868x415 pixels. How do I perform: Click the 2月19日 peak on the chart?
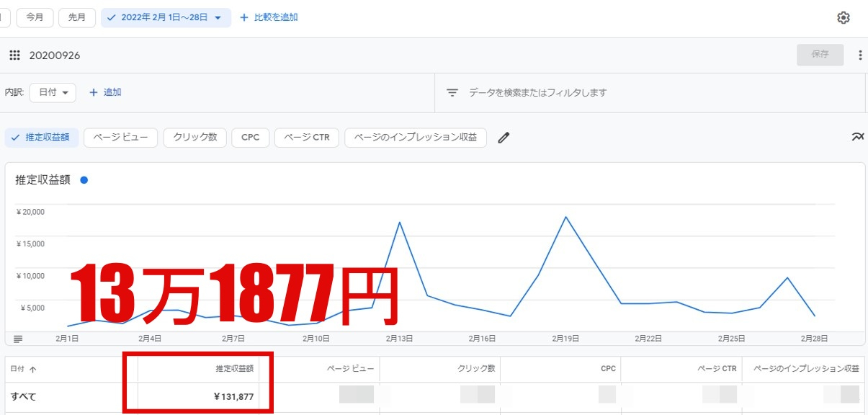click(566, 216)
